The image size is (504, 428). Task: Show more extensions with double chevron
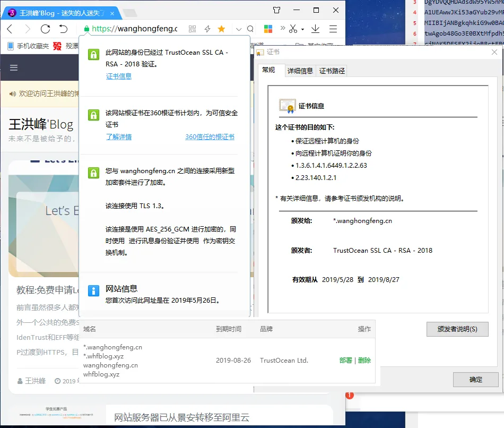pos(283,28)
